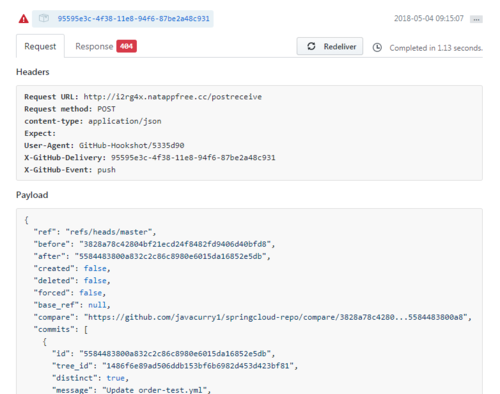Select the text 'Completed in 1.13 seconds.'

click(x=436, y=48)
